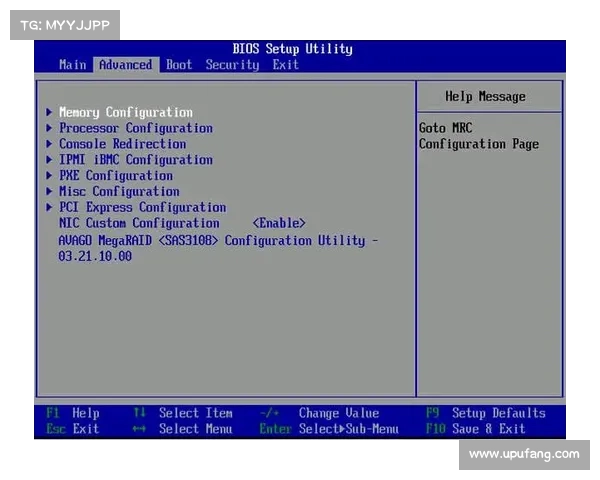The height and width of the screenshot is (480, 600).
Task: Expand the Console Redirection arrow
Action: coord(50,144)
